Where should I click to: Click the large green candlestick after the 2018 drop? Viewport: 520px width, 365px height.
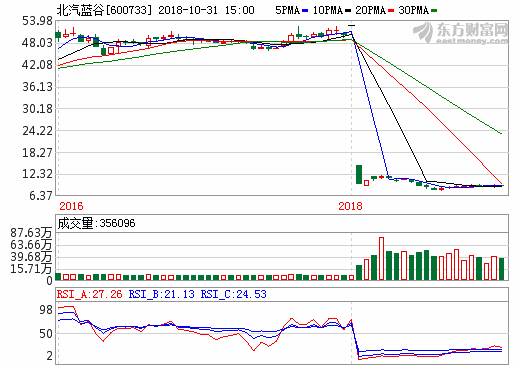(x=359, y=174)
